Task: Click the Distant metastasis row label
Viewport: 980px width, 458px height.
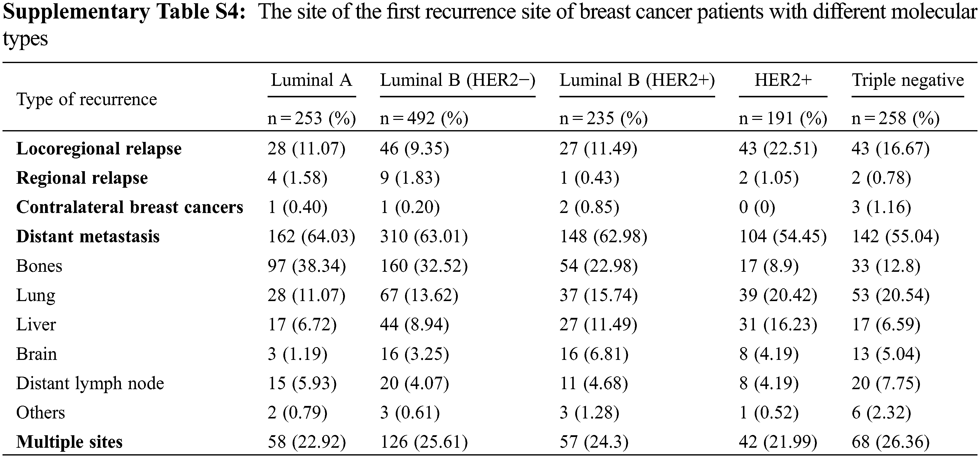Action: pyautogui.click(x=88, y=237)
